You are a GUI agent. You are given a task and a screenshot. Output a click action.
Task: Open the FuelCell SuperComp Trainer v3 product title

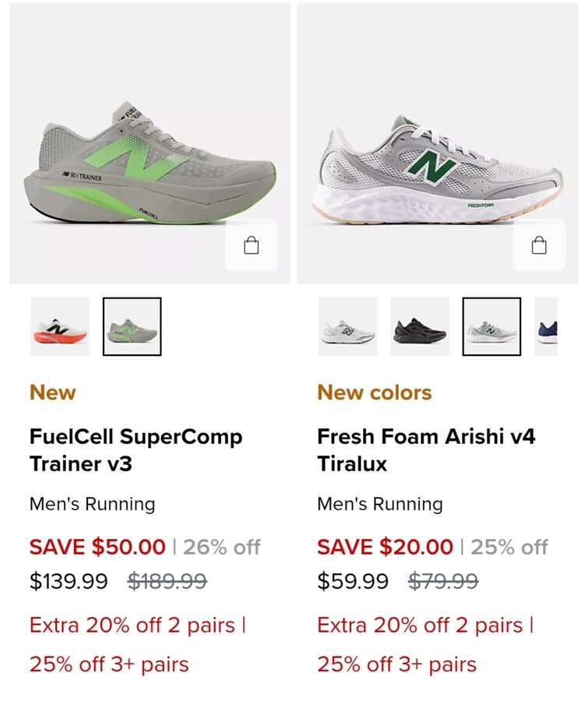coord(136,450)
